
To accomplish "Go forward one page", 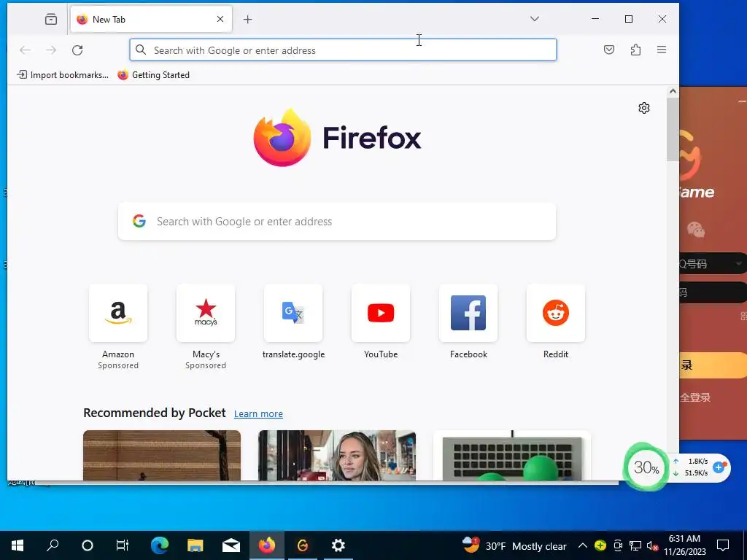I will [x=51, y=50].
